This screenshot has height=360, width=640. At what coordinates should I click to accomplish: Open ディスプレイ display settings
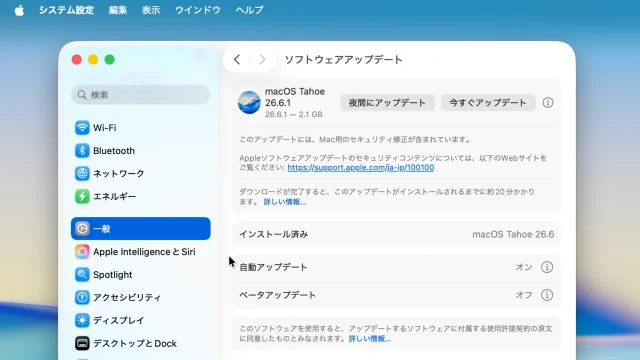click(140, 320)
